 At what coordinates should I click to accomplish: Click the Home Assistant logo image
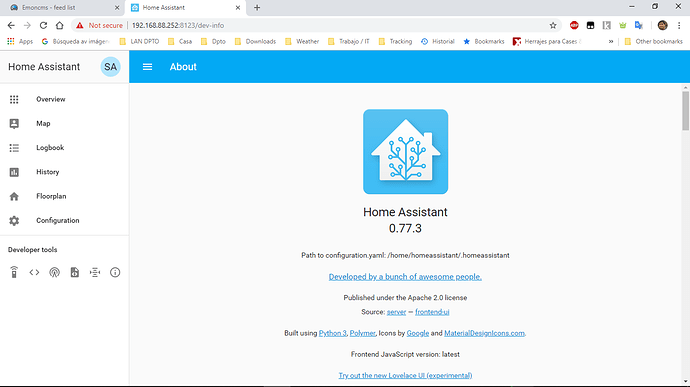click(x=405, y=151)
